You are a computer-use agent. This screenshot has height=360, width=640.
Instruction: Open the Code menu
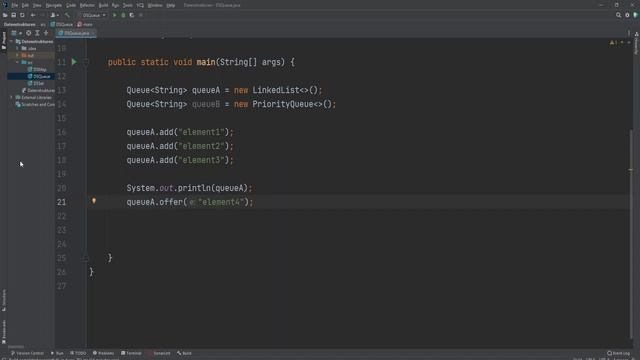71,5
